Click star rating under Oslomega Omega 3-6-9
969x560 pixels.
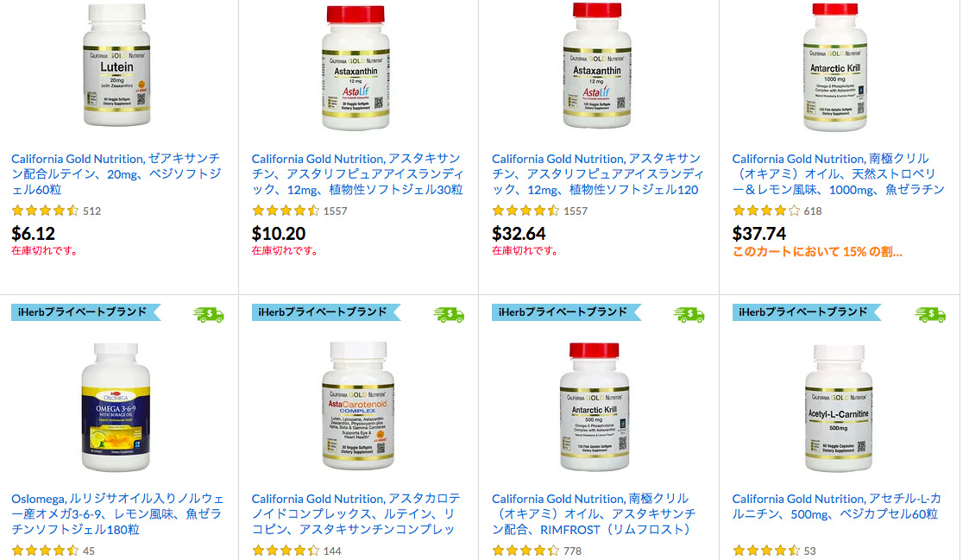[45, 551]
